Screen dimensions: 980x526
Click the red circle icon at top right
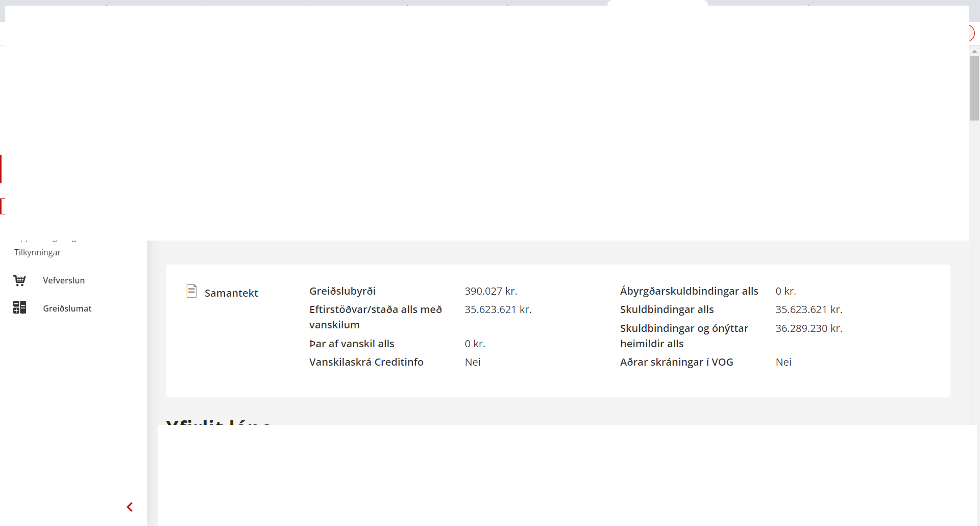tap(971, 34)
